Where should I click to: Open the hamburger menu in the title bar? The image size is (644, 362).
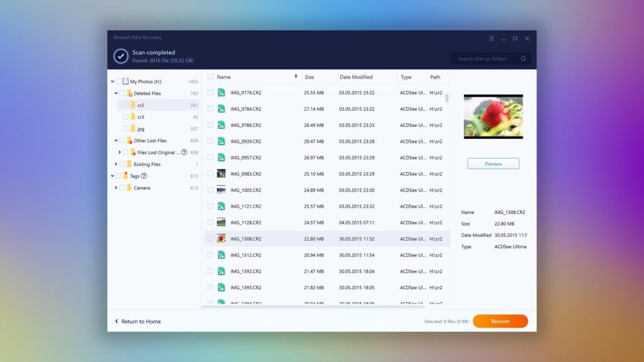pos(491,38)
